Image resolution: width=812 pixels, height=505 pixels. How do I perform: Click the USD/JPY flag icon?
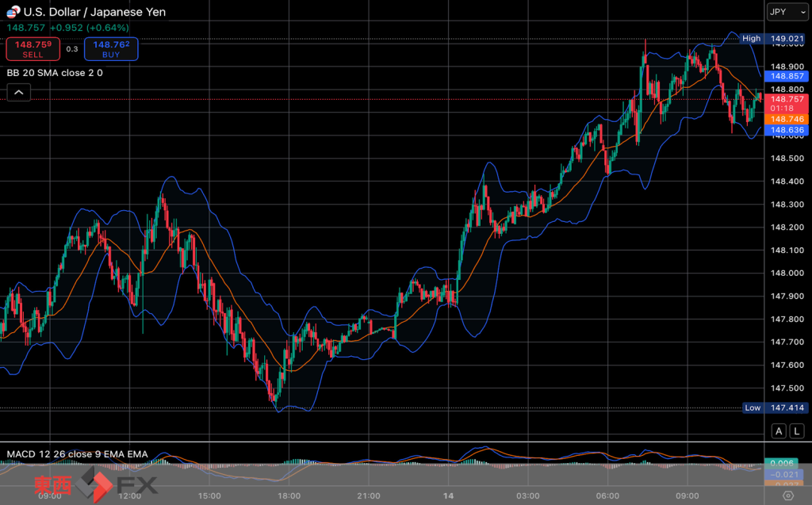click(13, 12)
